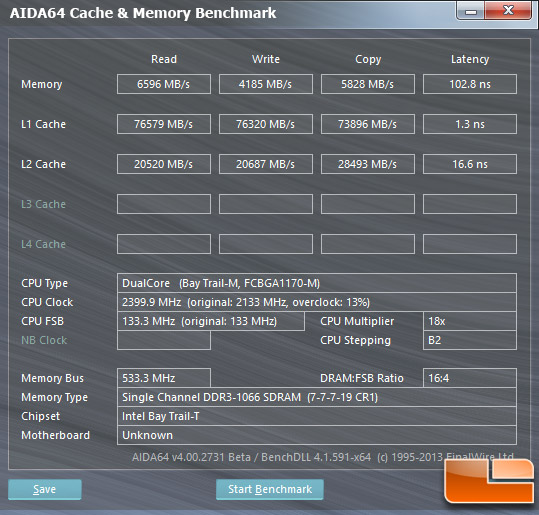The image size is (539, 515).
Task: Click the empty NB Clock field
Action: (164, 340)
